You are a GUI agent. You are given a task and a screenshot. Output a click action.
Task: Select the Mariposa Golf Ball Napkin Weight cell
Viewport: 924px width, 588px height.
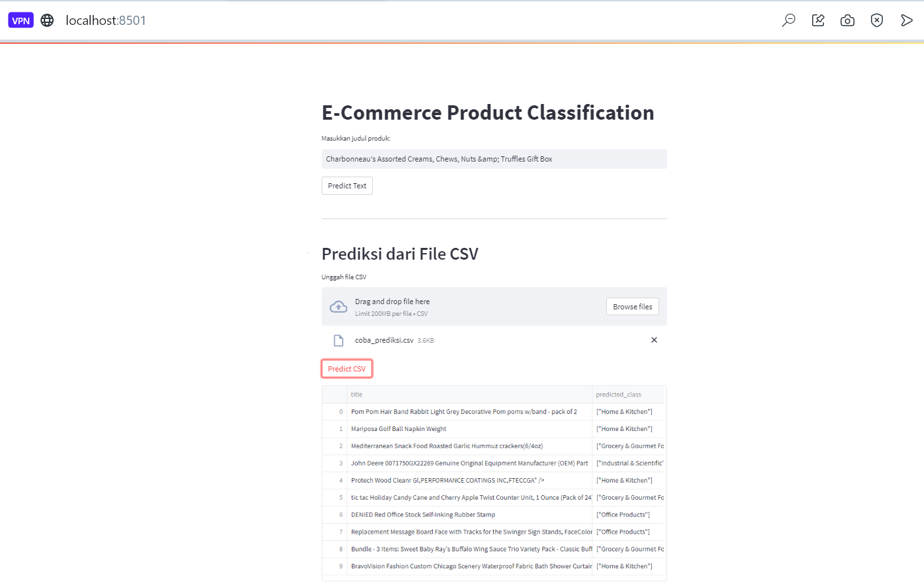coord(470,429)
